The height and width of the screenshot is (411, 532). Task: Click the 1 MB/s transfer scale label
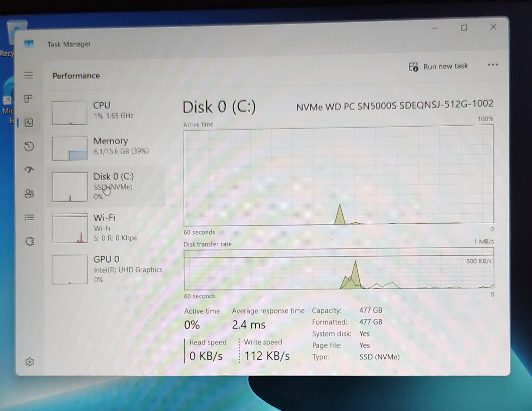click(x=484, y=241)
